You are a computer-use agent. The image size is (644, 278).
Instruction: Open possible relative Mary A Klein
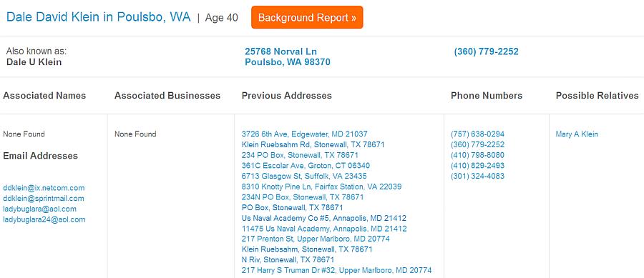[x=577, y=134]
